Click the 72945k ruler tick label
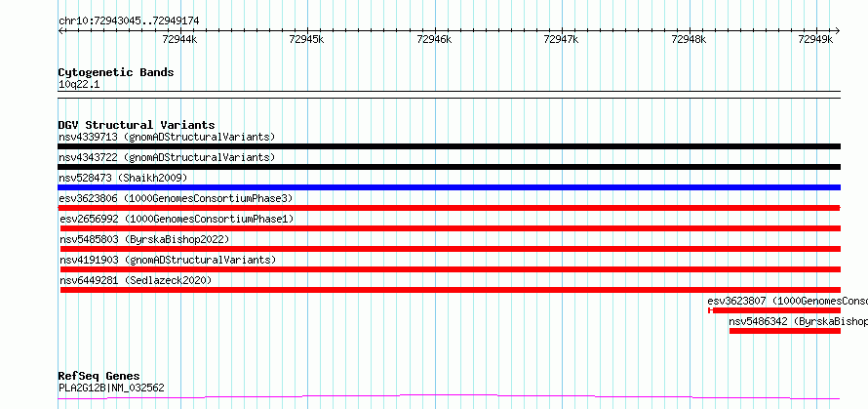The width and height of the screenshot is (868, 409). (306, 39)
